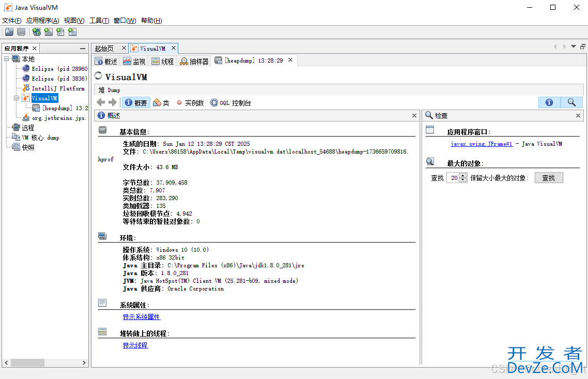588x379 pixels.
Task: Click scrollbar right arrow in applications panel
Action: coord(84,362)
